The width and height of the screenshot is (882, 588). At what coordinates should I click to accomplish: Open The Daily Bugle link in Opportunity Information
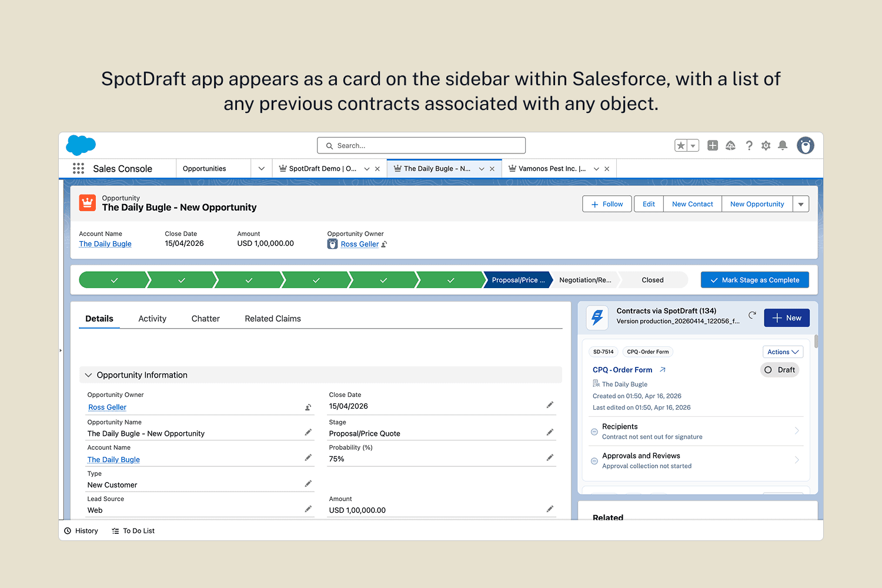pyautogui.click(x=113, y=460)
